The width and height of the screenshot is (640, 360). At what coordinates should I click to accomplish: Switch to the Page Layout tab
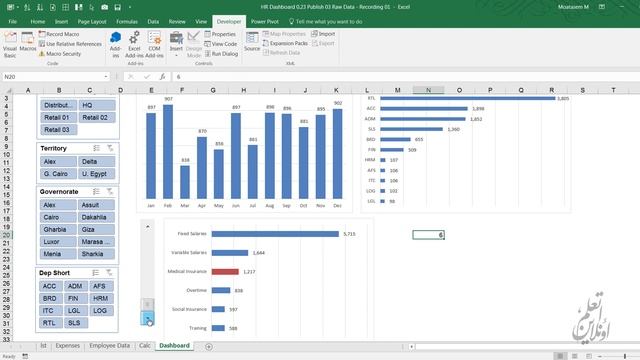pos(92,22)
